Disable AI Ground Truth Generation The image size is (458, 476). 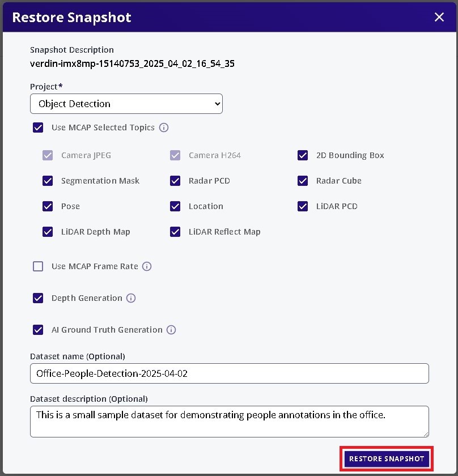[x=38, y=330]
